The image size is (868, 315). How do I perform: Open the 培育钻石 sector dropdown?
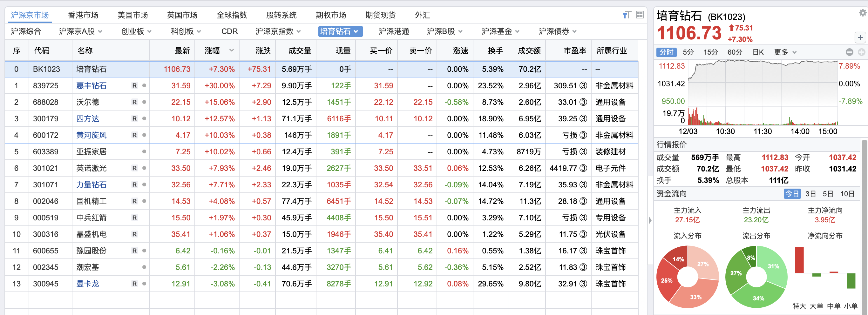tap(340, 31)
